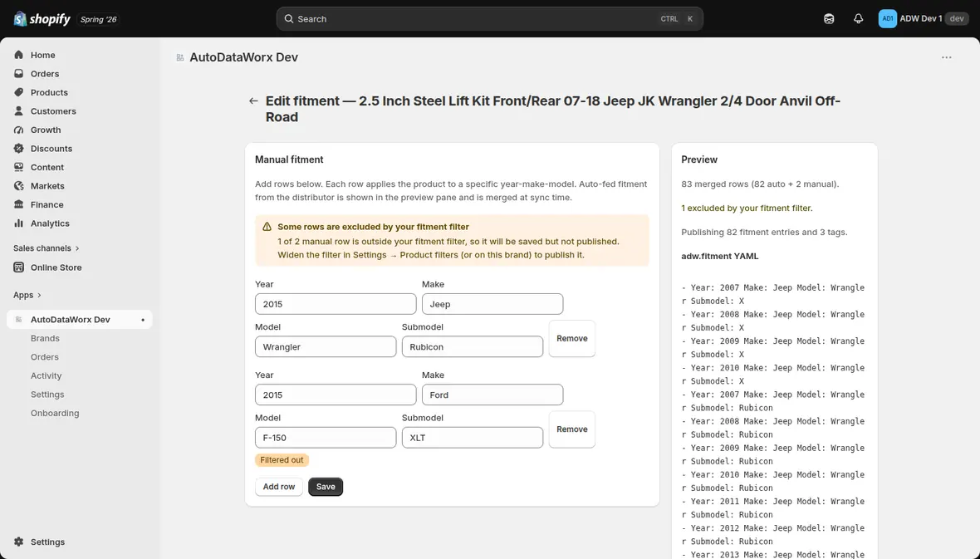Click the Make field containing Ford
The height and width of the screenshot is (559, 980).
point(492,395)
